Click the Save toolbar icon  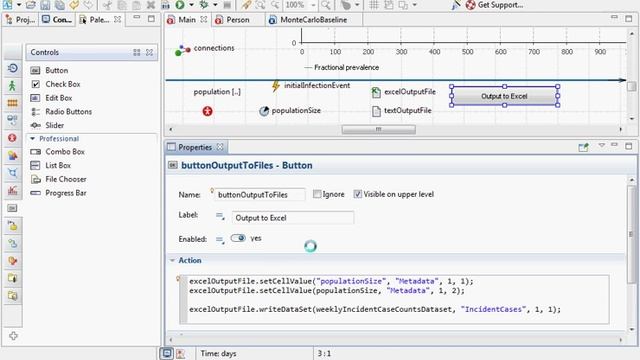coord(45,5)
